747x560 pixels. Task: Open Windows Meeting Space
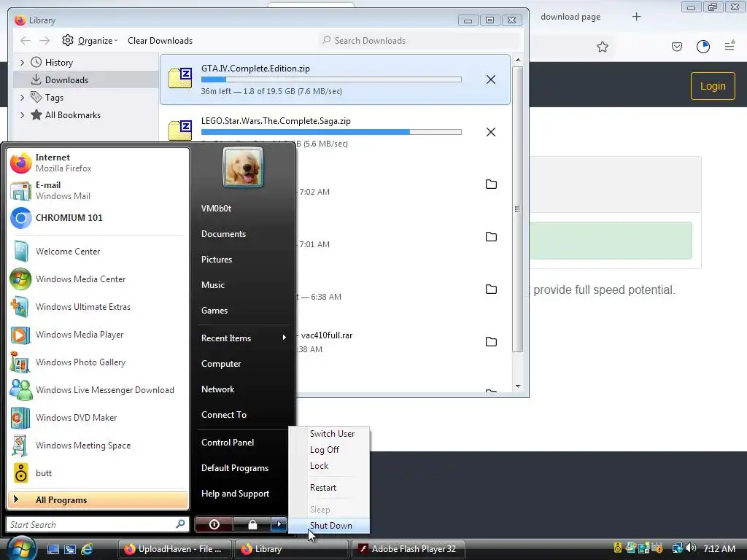pyautogui.click(x=98, y=446)
